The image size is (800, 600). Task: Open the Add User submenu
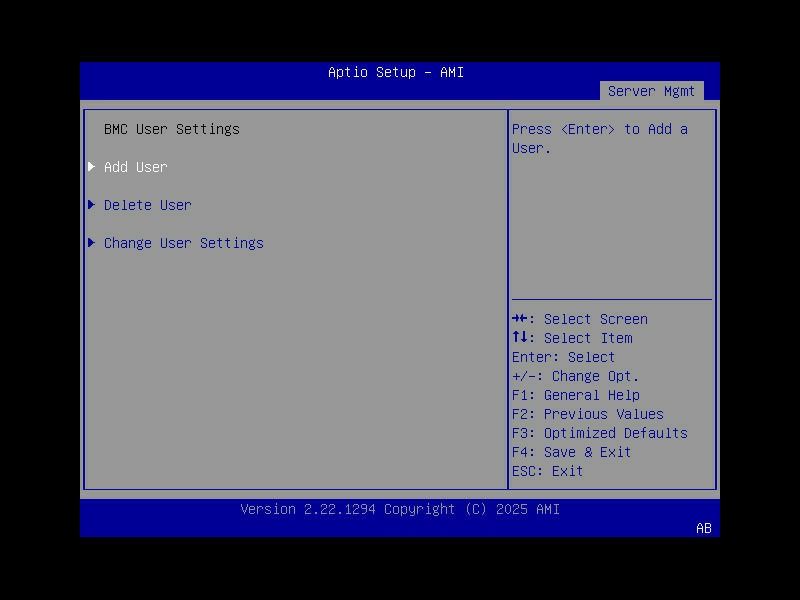coord(136,167)
